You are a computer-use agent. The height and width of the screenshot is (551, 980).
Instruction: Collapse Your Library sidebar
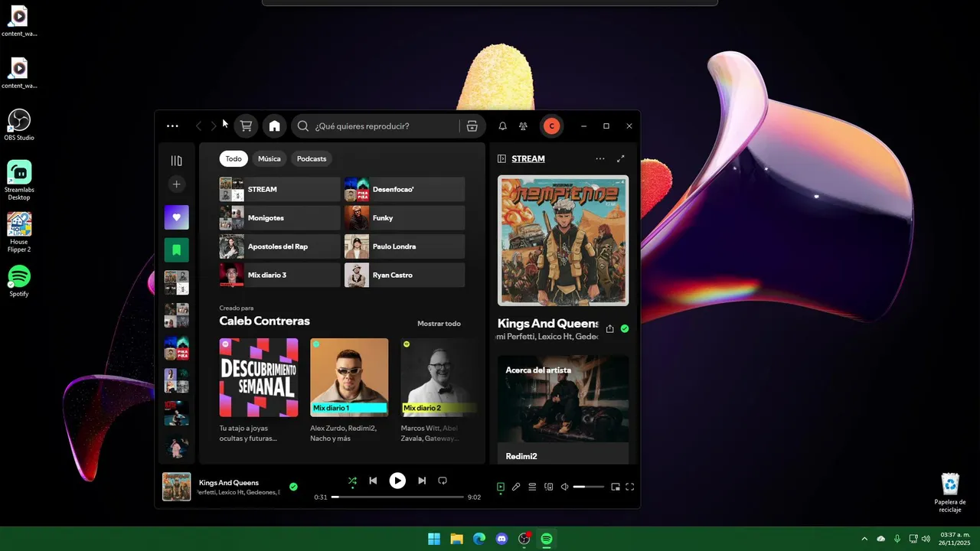click(176, 161)
